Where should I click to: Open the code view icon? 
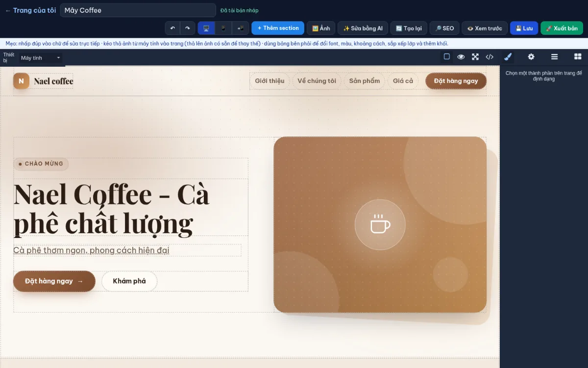click(490, 57)
